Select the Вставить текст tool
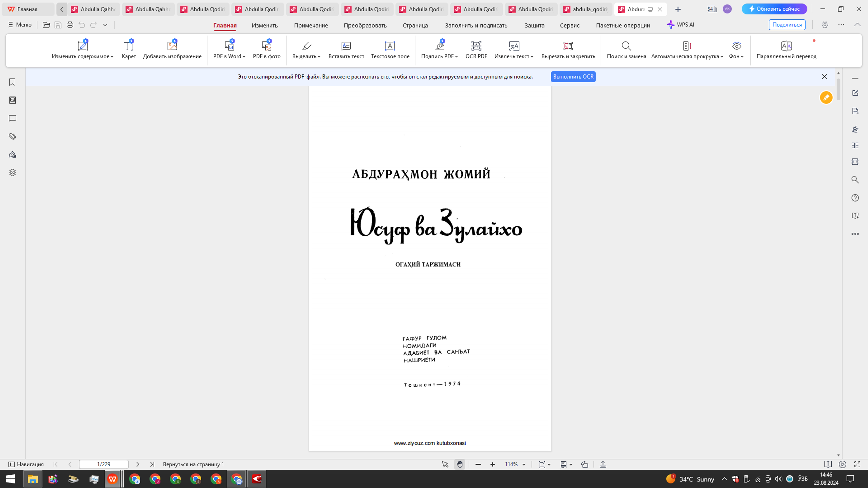Viewport: 868px width, 488px height. (x=346, y=49)
